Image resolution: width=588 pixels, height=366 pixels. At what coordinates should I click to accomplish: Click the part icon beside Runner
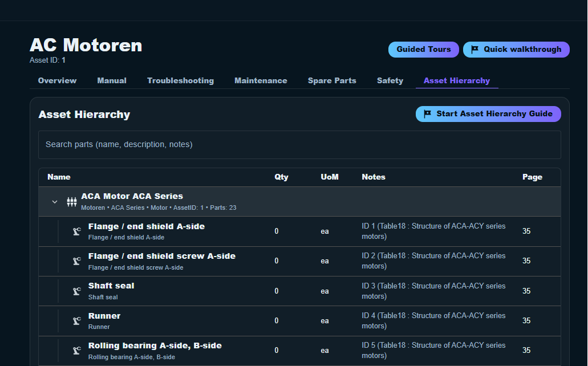[76, 320]
